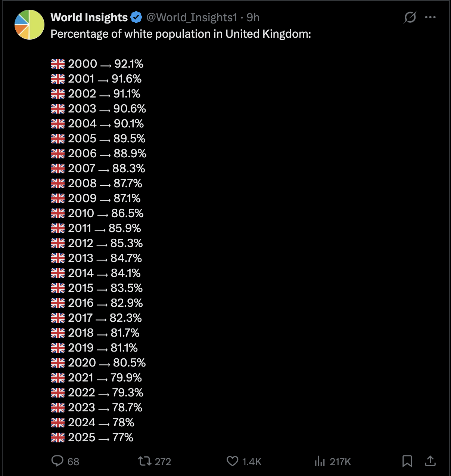Click the Grok explain icon

pos(410,17)
